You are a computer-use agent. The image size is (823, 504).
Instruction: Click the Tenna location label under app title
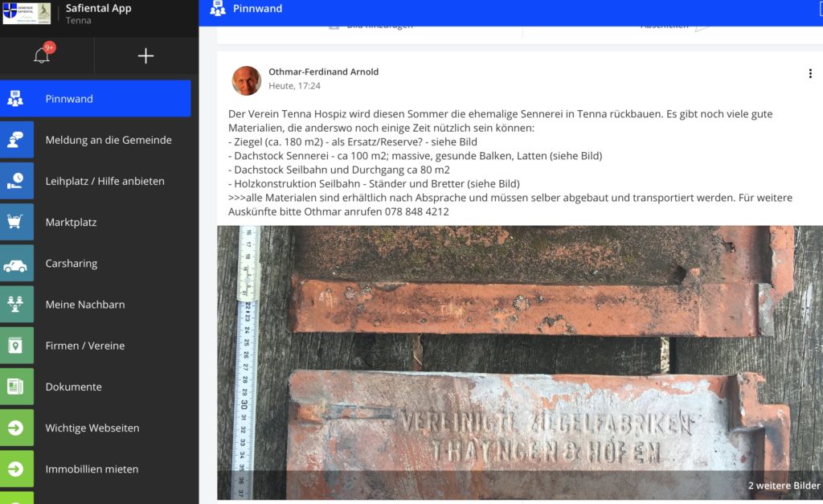[78, 20]
